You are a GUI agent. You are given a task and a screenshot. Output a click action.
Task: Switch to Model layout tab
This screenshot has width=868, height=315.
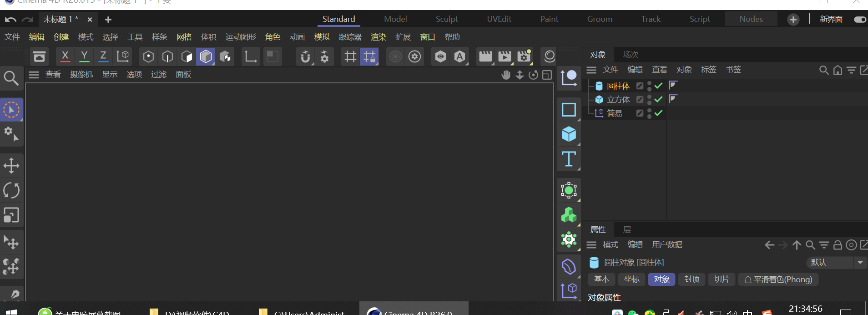(x=395, y=19)
